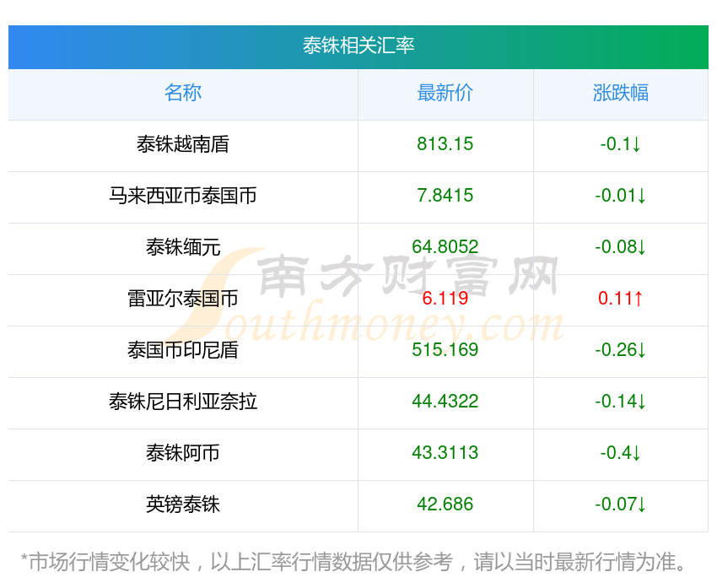Select the 泰铢缅元 currency pair
This screenshot has width=717, height=588.
point(183,247)
